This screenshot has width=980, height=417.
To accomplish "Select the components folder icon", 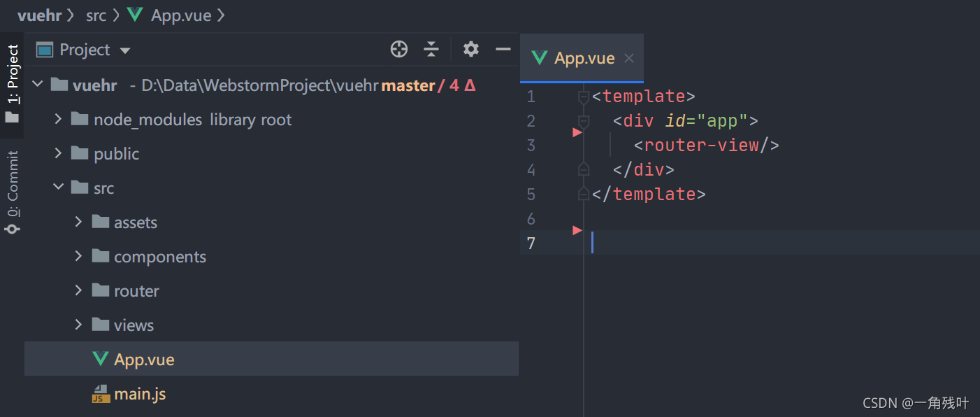I will [101, 256].
